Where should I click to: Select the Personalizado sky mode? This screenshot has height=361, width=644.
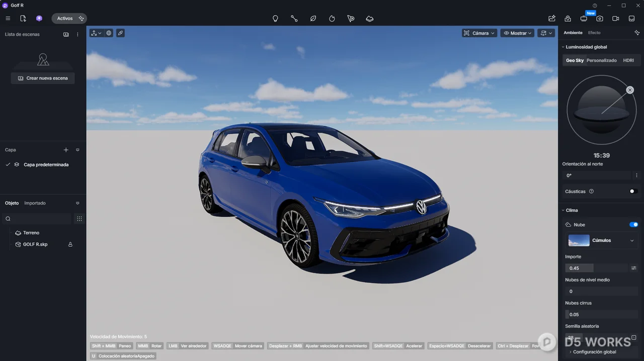(x=601, y=60)
